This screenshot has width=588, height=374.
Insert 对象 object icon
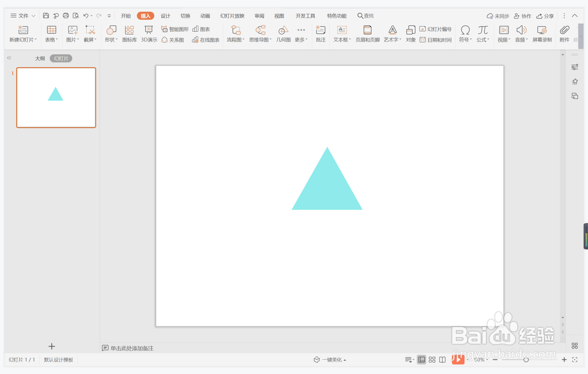click(x=410, y=34)
